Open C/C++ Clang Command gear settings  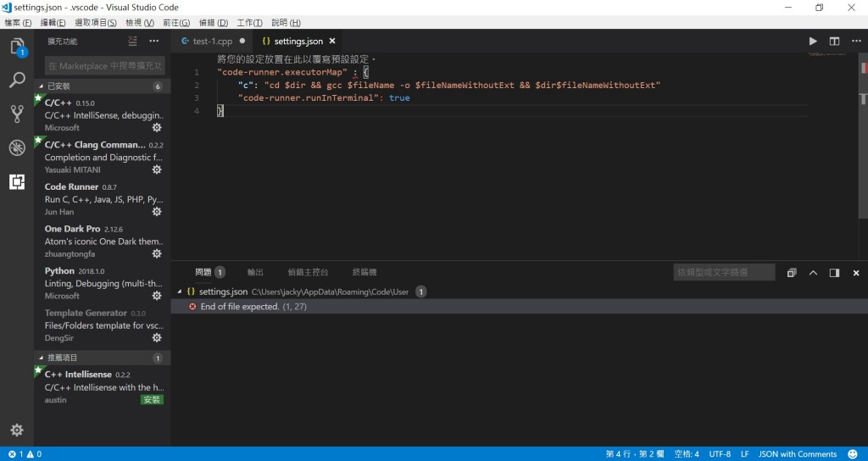(157, 169)
